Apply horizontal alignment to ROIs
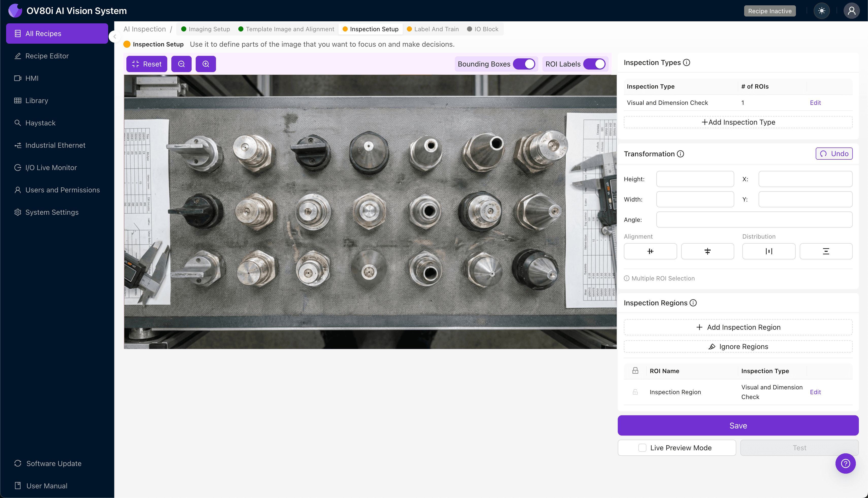Viewport: 868px width, 498px height. 650,251
